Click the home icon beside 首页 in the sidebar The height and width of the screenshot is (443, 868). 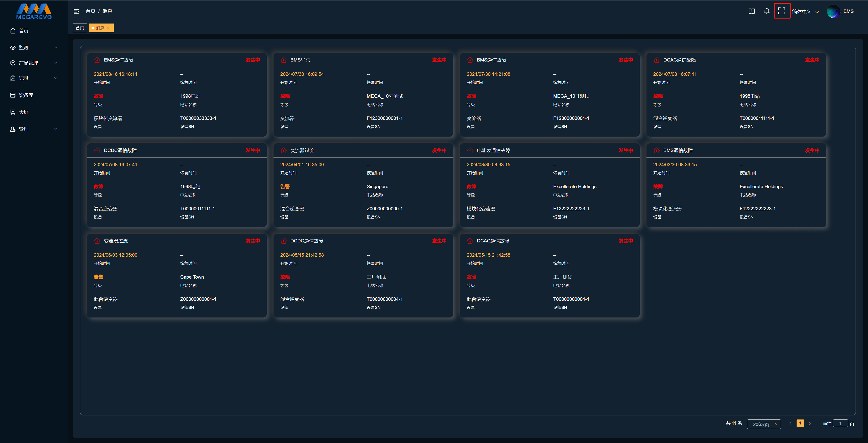point(13,31)
